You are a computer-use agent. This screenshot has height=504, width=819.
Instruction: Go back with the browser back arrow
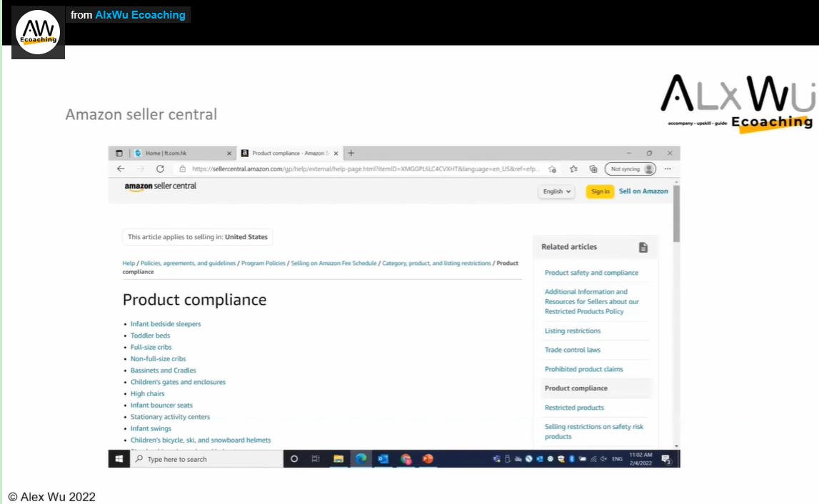click(121, 168)
